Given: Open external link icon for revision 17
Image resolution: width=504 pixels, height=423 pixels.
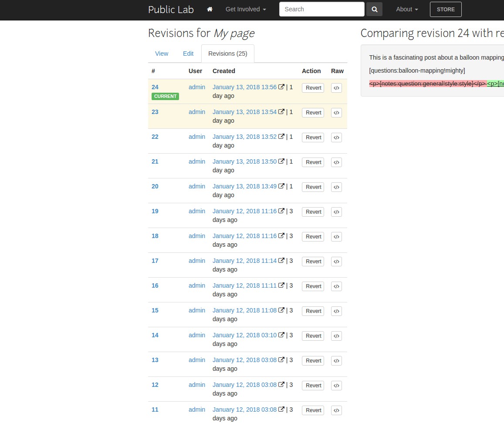Looking at the screenshot, I should pos(281,261).
